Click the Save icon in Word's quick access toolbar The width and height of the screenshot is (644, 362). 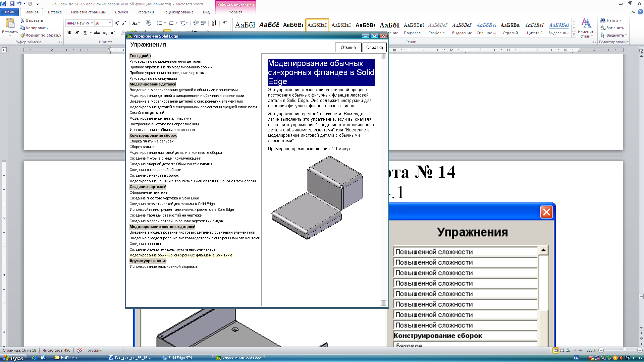coord(12,4)
